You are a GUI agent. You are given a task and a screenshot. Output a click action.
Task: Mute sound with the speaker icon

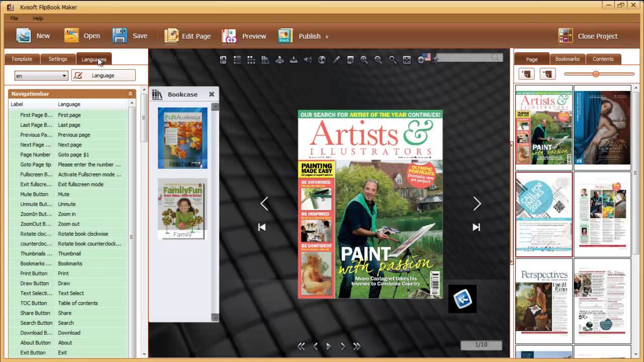[308, 60]
